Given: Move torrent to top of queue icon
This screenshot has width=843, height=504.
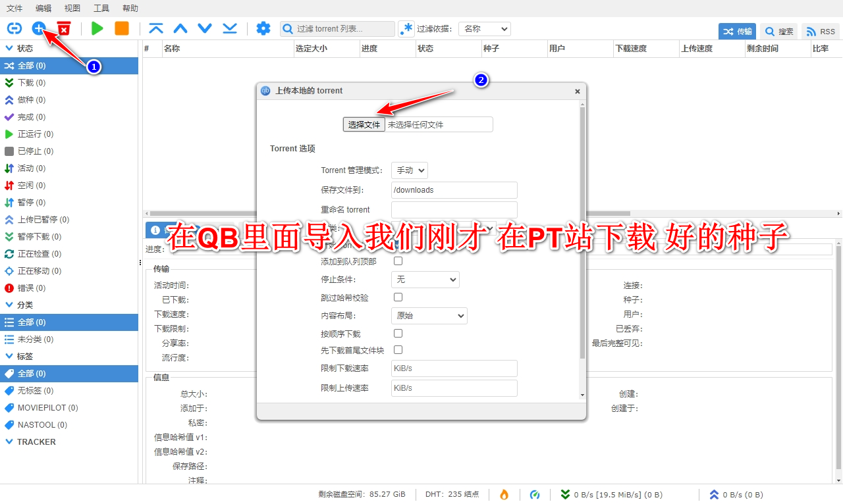Looking at the screenshot, I should (x=156, y=28).
